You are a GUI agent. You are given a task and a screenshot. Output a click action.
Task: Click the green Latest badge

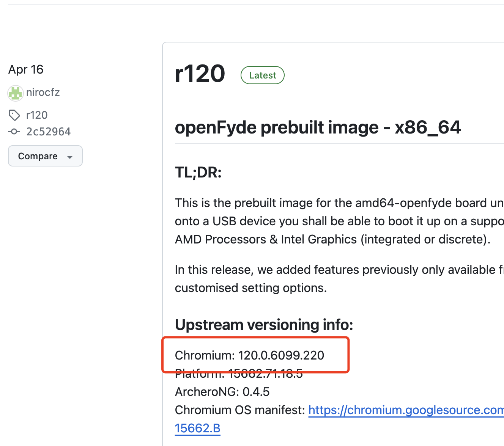point(262,75)
